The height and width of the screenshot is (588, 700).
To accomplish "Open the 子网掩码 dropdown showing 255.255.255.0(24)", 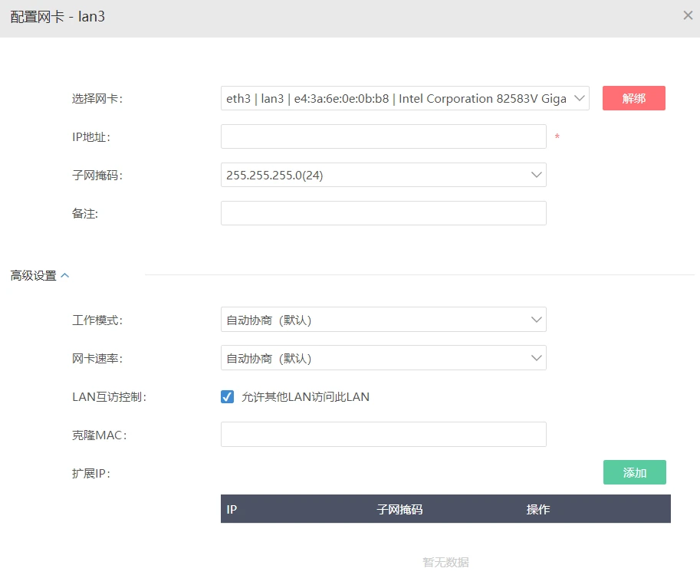I will (x=383, y=175).
